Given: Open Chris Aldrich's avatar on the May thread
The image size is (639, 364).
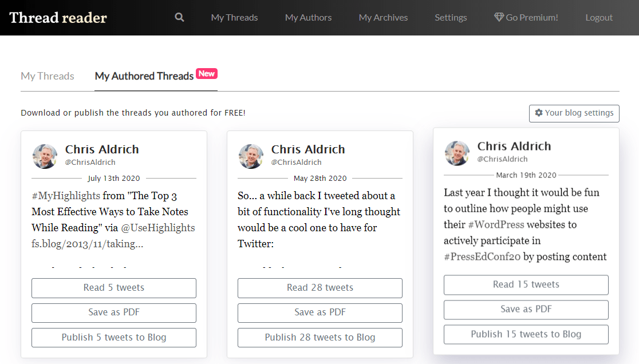Looking at the screenshot, I should coord(251,156).
